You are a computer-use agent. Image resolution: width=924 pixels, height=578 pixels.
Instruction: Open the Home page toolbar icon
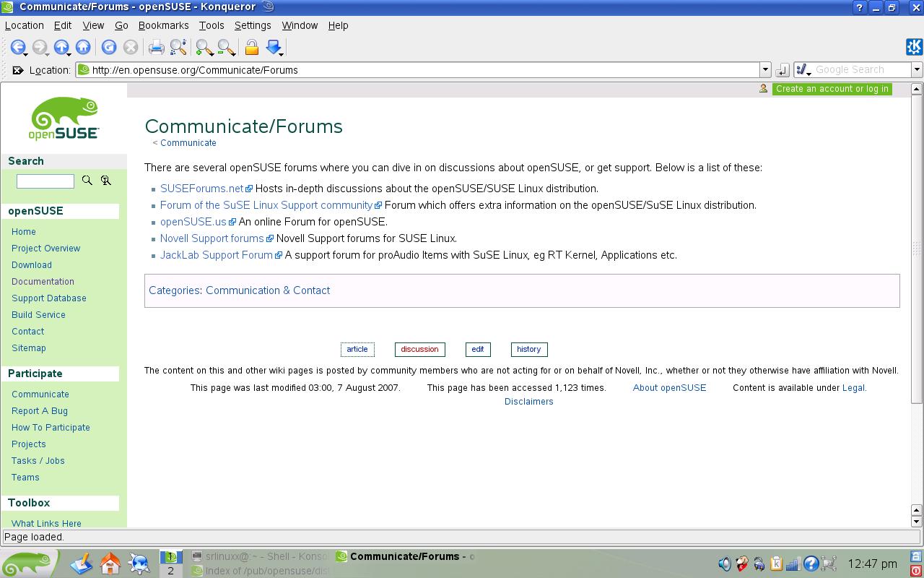[83, 47]
